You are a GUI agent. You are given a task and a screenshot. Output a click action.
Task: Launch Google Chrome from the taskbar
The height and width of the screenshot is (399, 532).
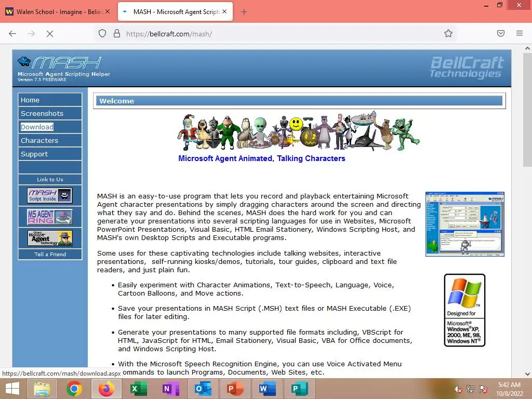click(x=74, y=389)
